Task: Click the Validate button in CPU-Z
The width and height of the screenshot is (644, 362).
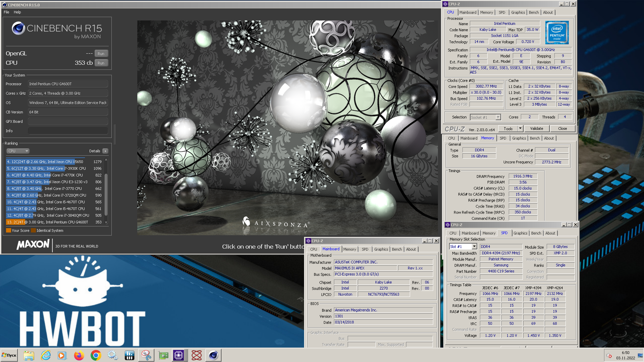Action: [536, 128]
